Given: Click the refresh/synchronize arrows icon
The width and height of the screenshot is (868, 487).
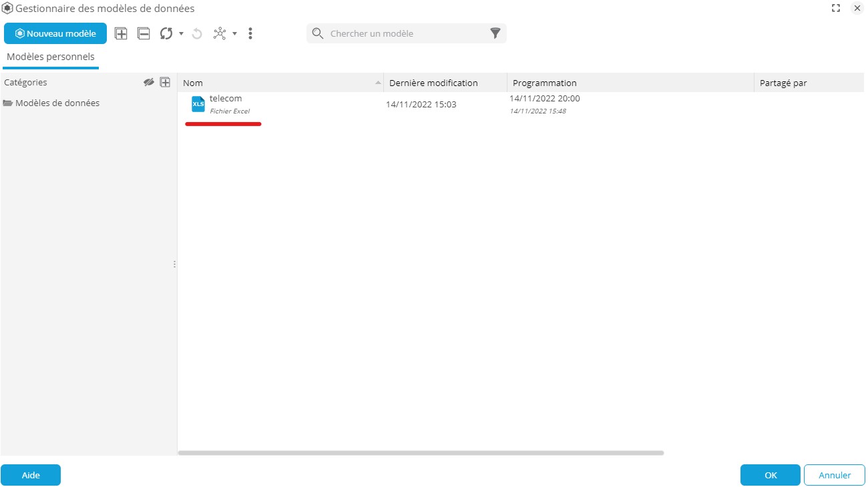Looking at the screenshot, I should [166, 33].
